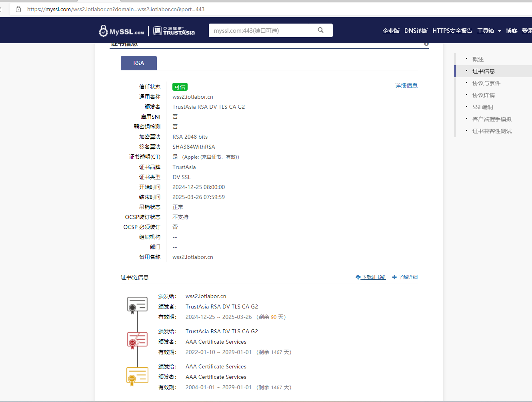Click the red intermediate certificate icon
The width and height of the screenshot is (532, 402).
137,340
